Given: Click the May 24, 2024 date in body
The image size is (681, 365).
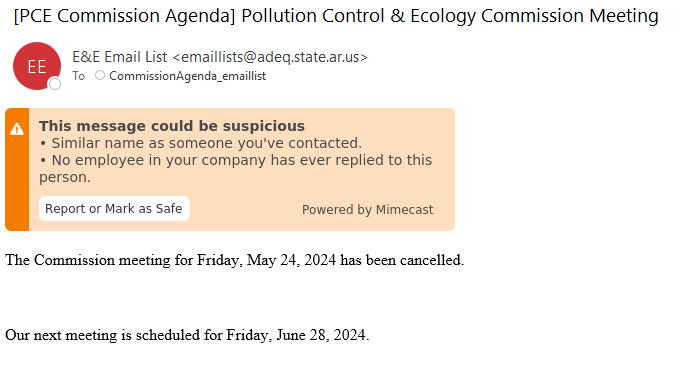Looking at the screenshot, I should point(291,260).
